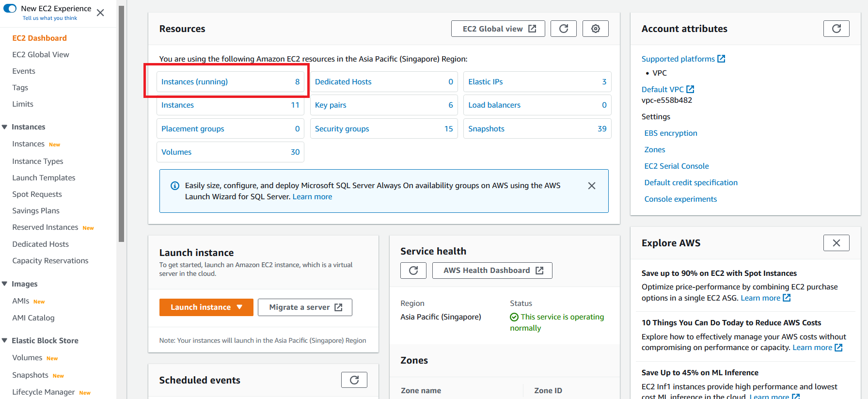This screenshot has width=868, height=399.
Task: Open Instances (running) resource tile
Action: pyautogui.click(x=230, y=82)
